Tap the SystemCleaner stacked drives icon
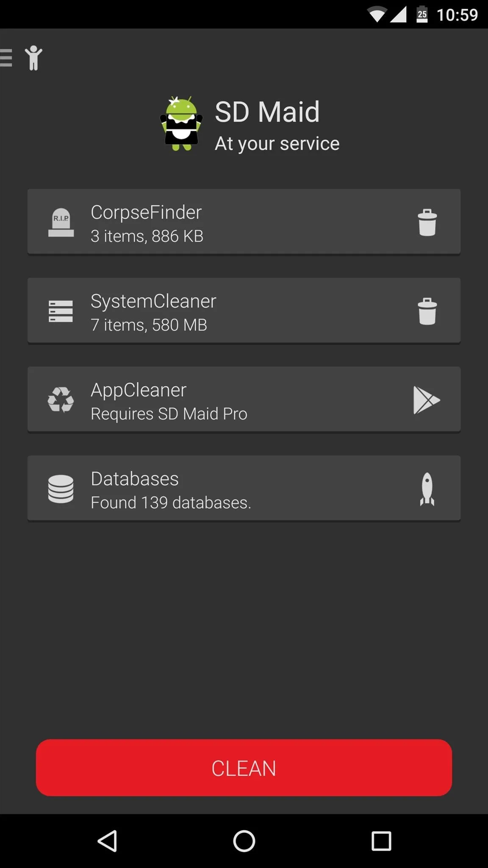488x868 pixels. click(x=61, y=311)
